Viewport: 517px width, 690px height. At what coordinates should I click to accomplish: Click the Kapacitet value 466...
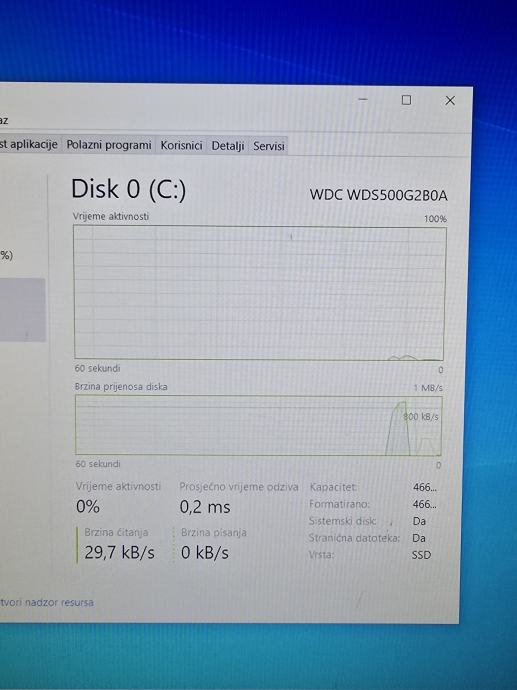click(425, 487)
